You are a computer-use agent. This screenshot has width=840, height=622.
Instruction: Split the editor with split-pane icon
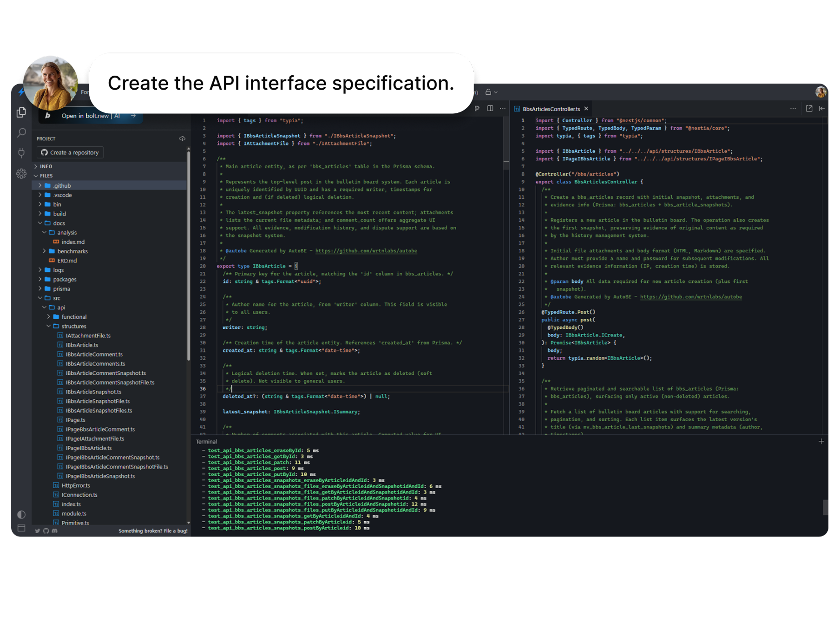click(490, 108)
